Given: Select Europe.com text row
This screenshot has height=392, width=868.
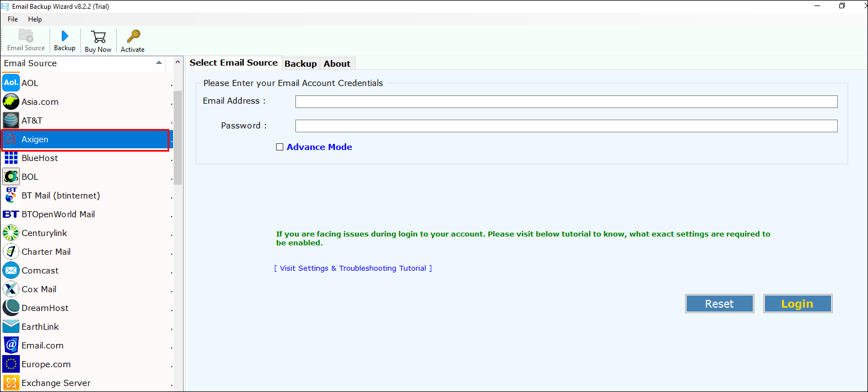Looking at the screenshot, I should point(46,364).
